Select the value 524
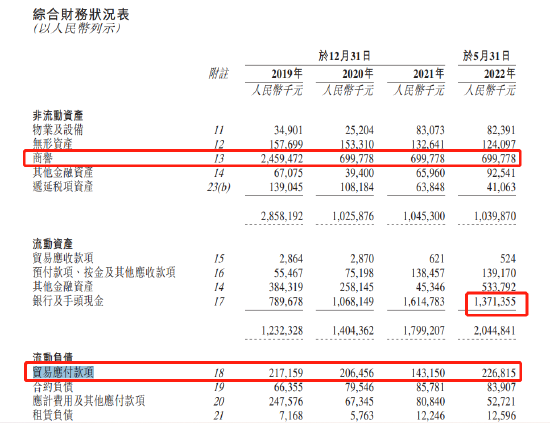The image size is (550, 423). (x=508, y=259)
